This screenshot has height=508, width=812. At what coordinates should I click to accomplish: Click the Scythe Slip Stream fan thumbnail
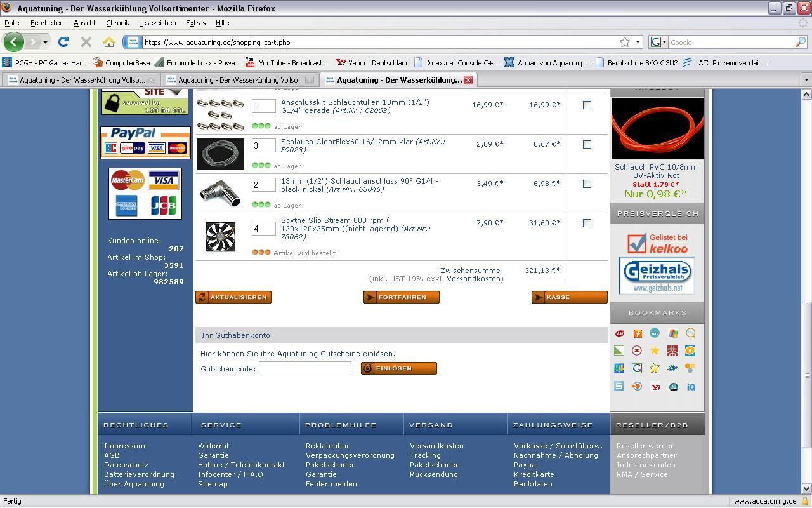click(220, 236)
